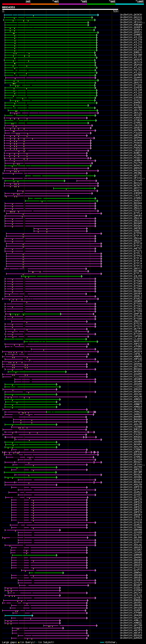Click the cyan alignment bar of Q84UH9

[x=19, y=615]
